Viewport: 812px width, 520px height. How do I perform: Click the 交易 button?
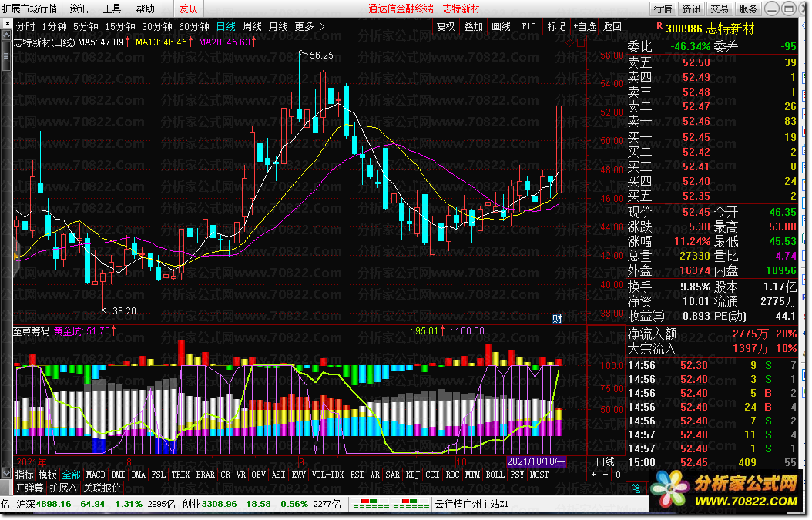point(720,8)
